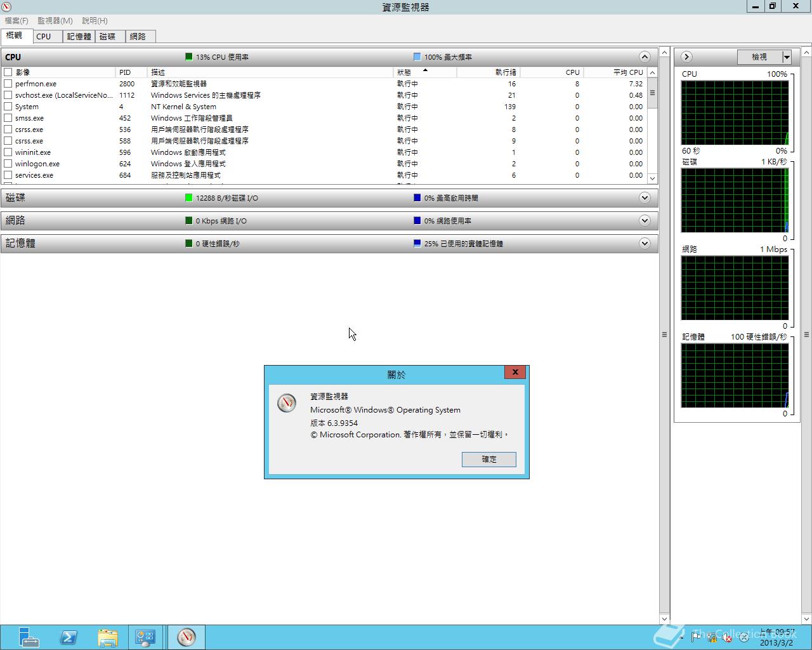Image resolution: width=812 pixels, height=650 pixels.
Task: Click the network warning tray icon
Action: click(712, 637)
